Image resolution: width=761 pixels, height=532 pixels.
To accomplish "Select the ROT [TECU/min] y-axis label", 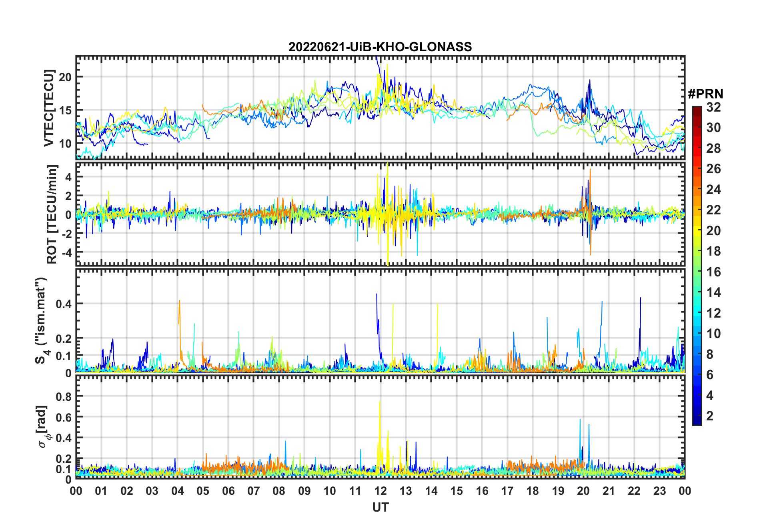I will [x=52, y=214].
